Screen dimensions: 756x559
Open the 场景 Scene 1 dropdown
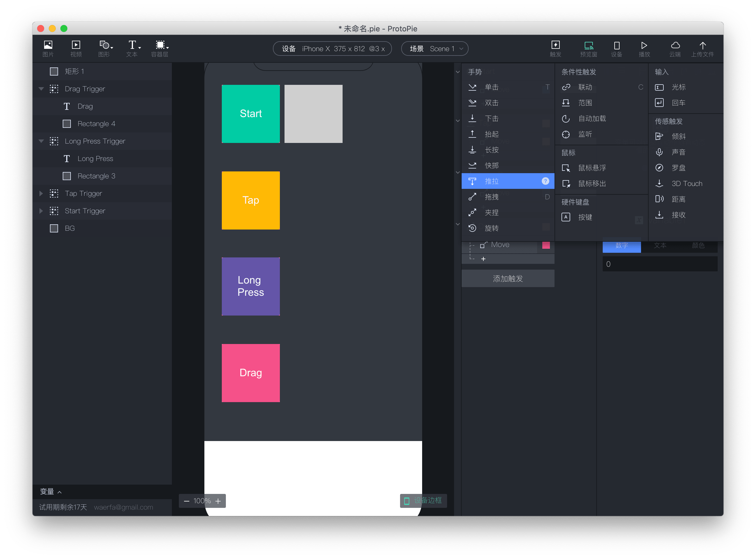(434, 49)
